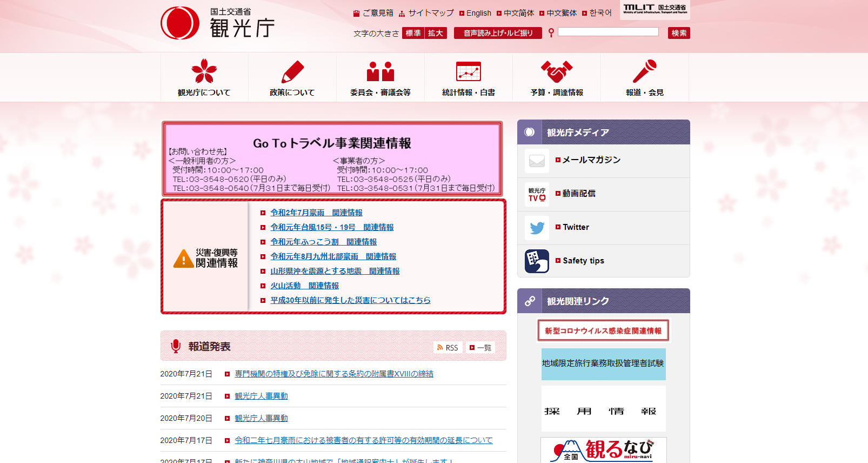Open the mail magazine envelope icon
The width and height of the screenshot is (868, 463).
point(537,161)
